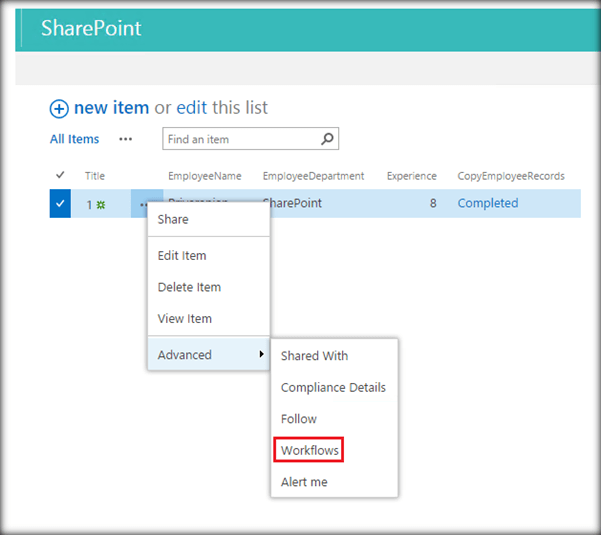Image resolution: width=601 pixels, height=535 pixels.
Task: Expand the Advanced submenu arrow
Action: [261, 354]
